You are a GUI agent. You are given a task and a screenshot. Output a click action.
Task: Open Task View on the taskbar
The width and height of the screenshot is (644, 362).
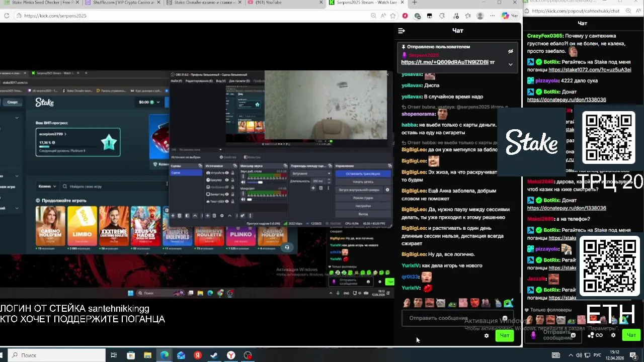tap(114, 355)
